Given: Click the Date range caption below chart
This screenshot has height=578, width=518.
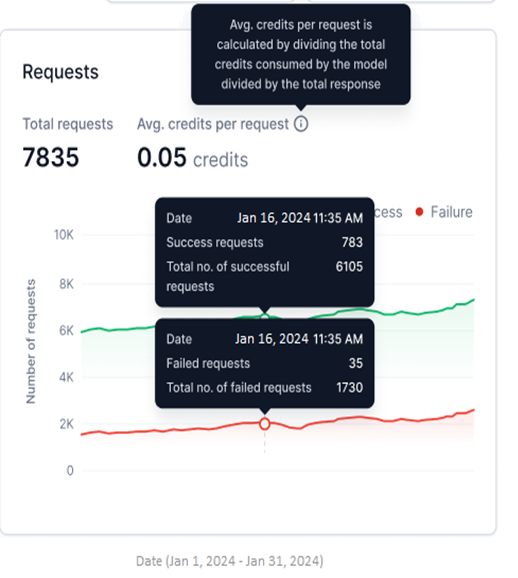Looking at the screenshot, I should [x=230, y=561].
